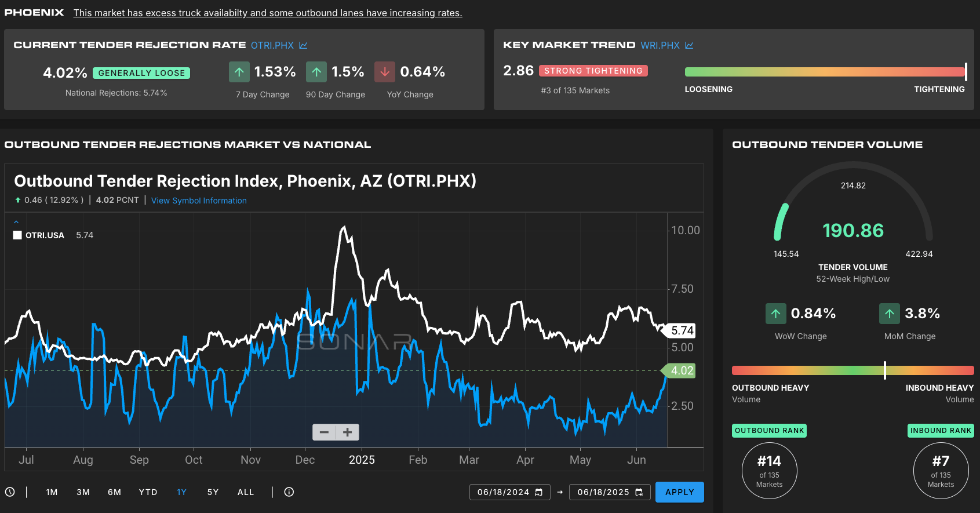Open the Phoenix market summary link

click(x=268, y=13)
